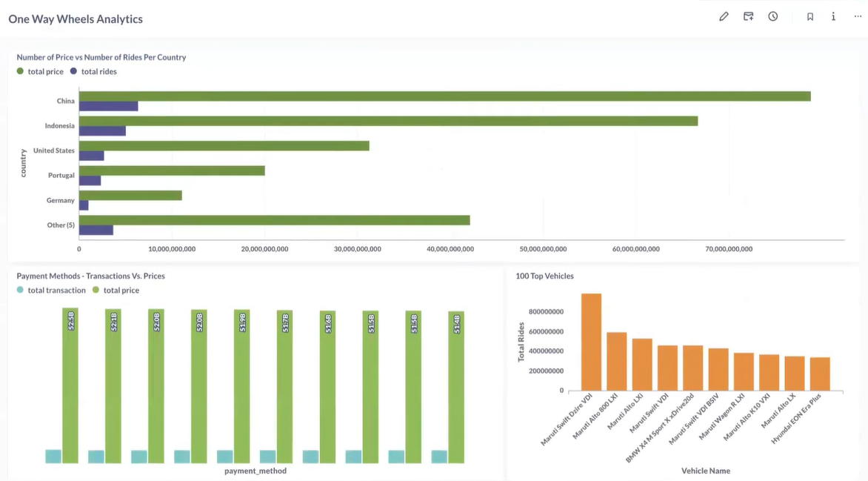Bookmark this dashboard

click(x=810, y=16)
